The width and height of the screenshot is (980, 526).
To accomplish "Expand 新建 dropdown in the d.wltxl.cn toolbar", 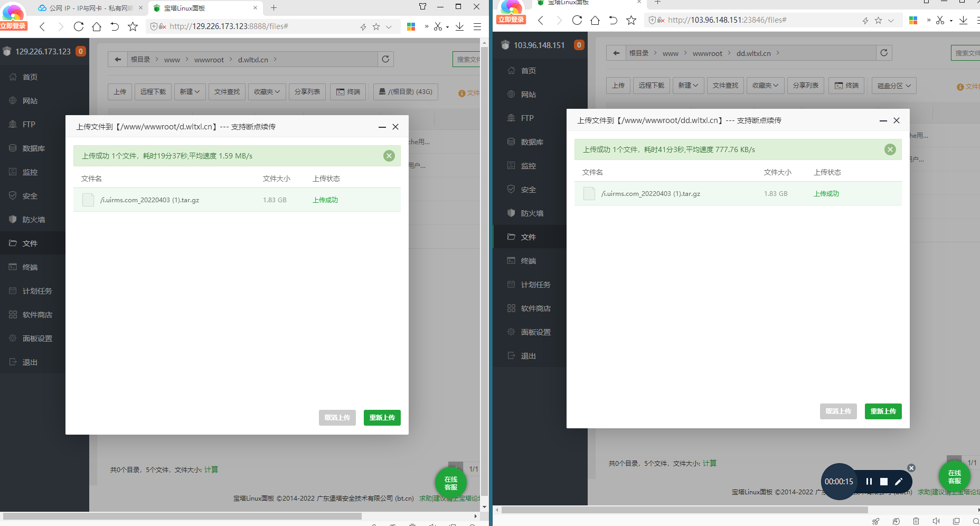I will pos(190,92).
